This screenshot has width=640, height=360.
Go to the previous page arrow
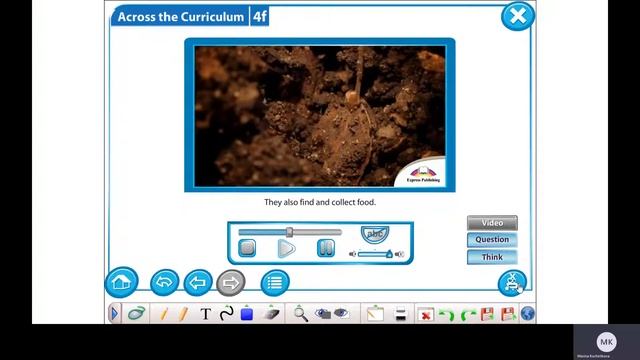tap(198, 282)
